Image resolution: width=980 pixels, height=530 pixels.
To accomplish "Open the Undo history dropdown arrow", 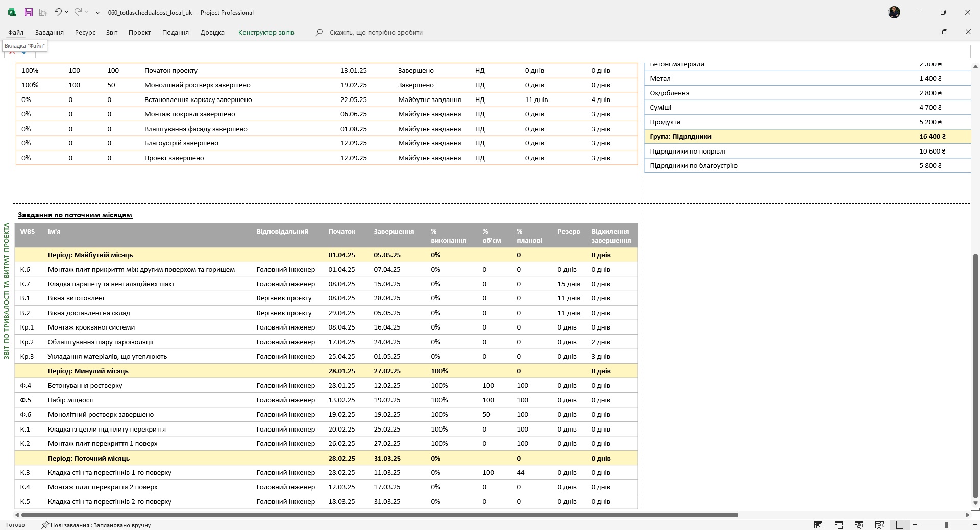I will [x=66, y=12].
